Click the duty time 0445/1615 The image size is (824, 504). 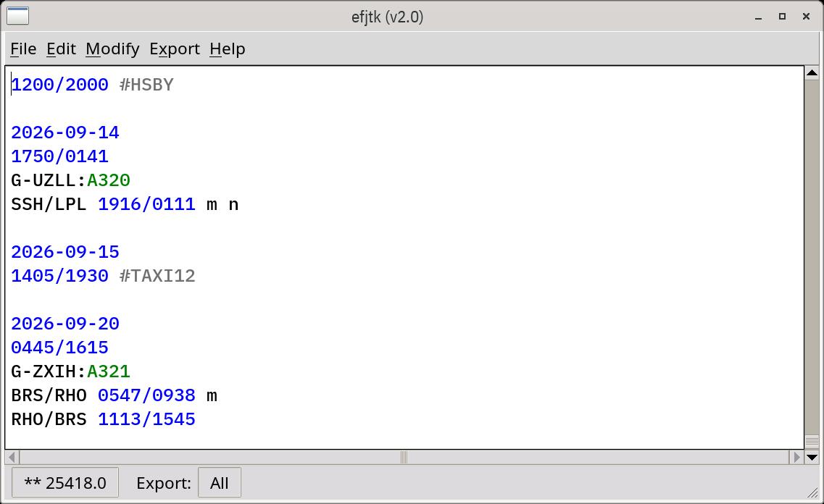pos(59,348)
